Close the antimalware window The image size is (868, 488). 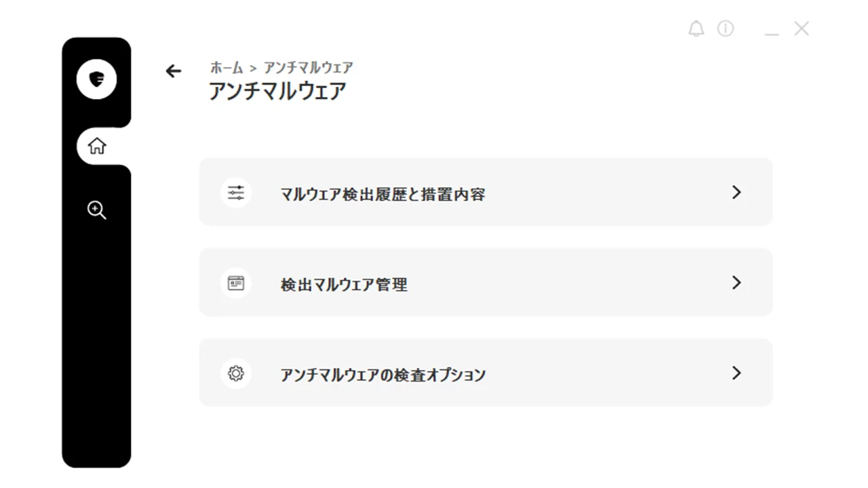(x=802, y=28)
